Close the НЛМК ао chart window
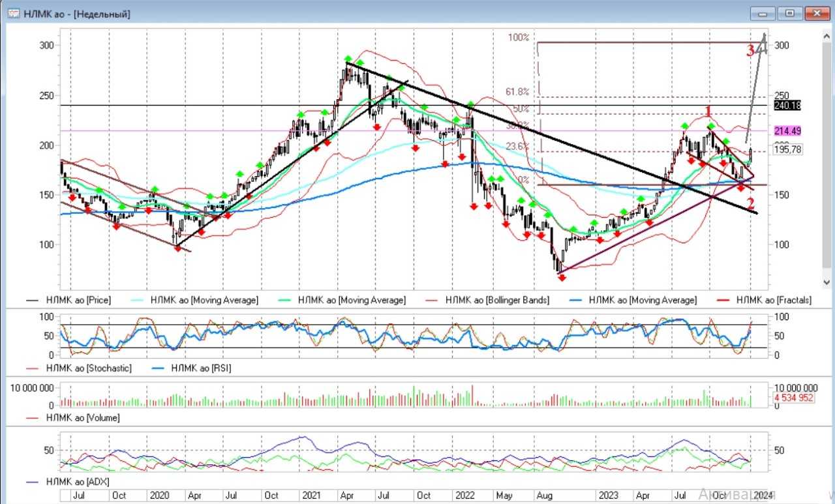835x504 pixels. pyautogui.click(x=817, y=13)
